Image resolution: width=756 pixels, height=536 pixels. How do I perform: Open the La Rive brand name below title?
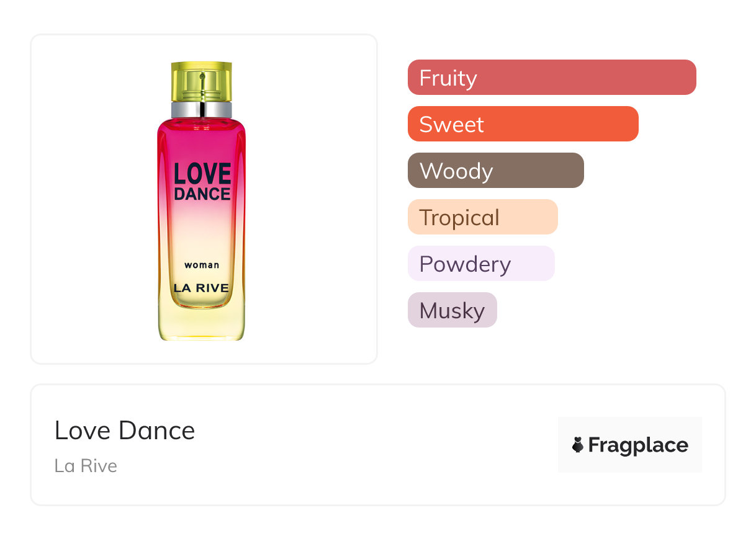click(x=86, y=466)
